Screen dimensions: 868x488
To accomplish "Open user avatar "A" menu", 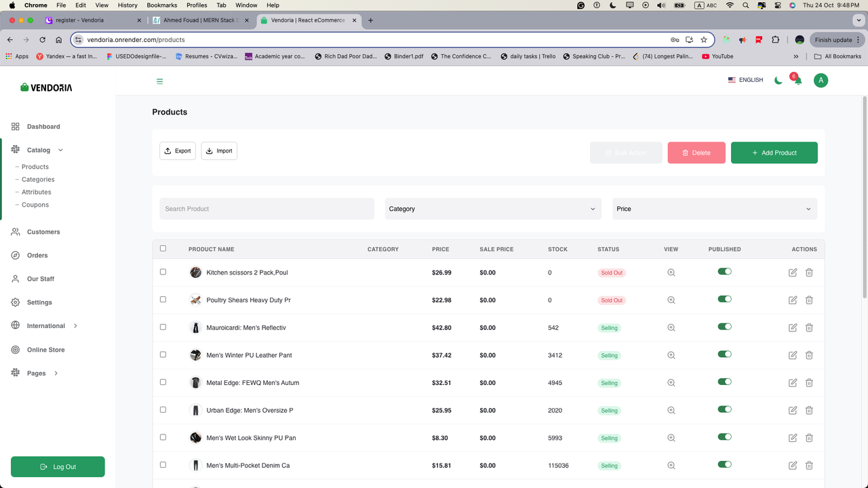I will [x=821, y=80].
